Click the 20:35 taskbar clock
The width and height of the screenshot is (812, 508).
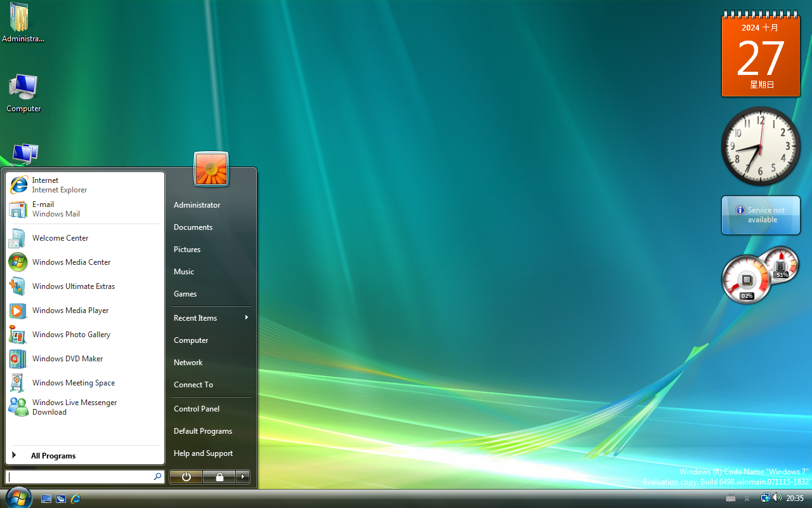click(x=795, y=498)
